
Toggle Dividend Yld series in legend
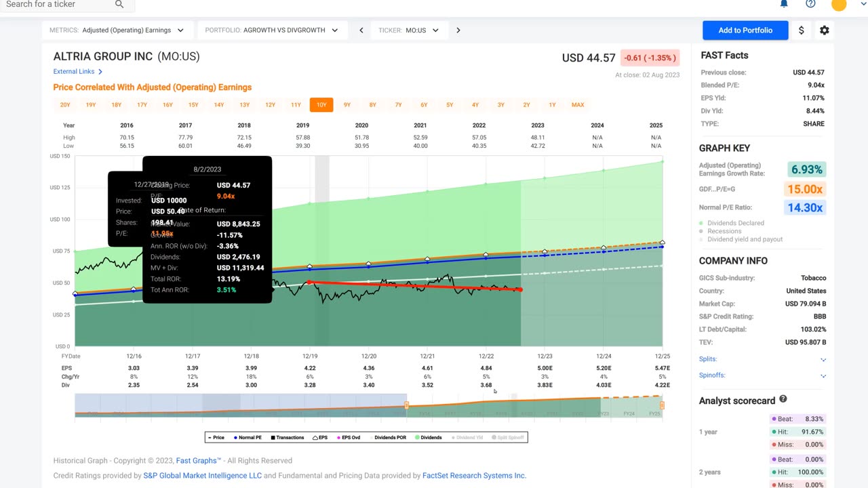click(467, 438)
